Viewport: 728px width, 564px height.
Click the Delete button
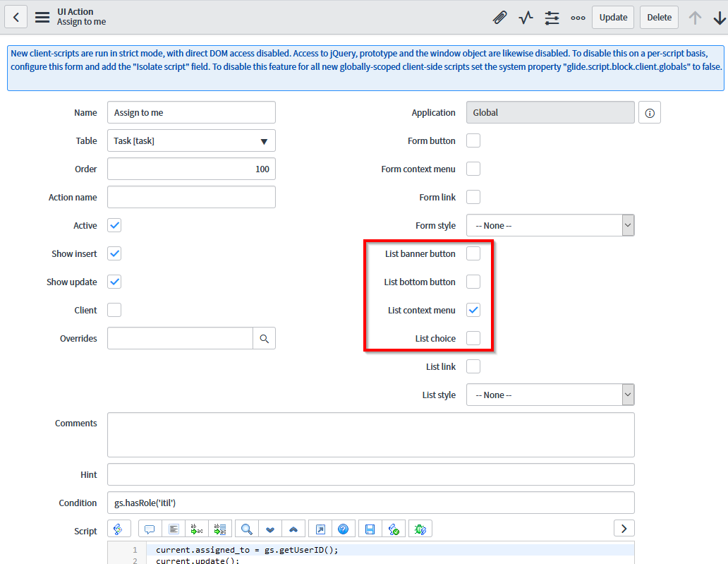(660, 18)
